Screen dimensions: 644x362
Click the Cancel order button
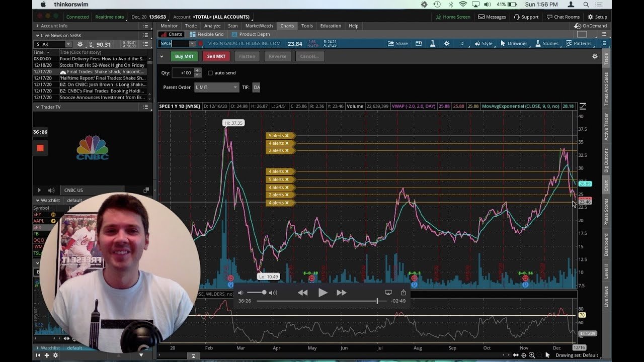coord(309,56)
